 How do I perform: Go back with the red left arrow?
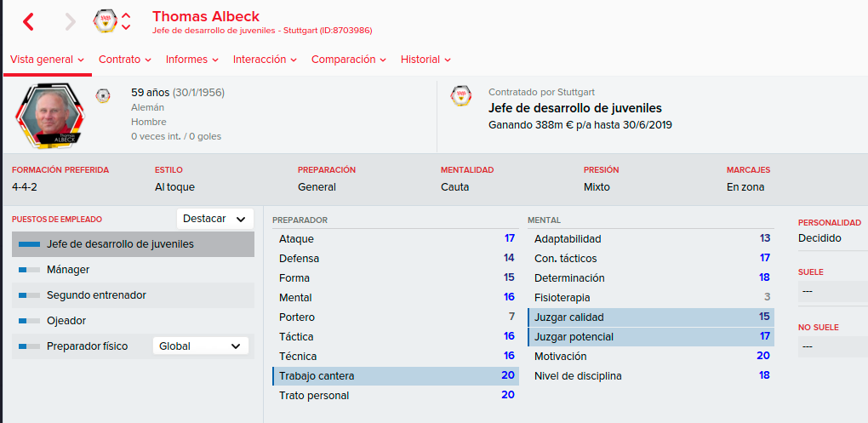click(x=28, y=21)
